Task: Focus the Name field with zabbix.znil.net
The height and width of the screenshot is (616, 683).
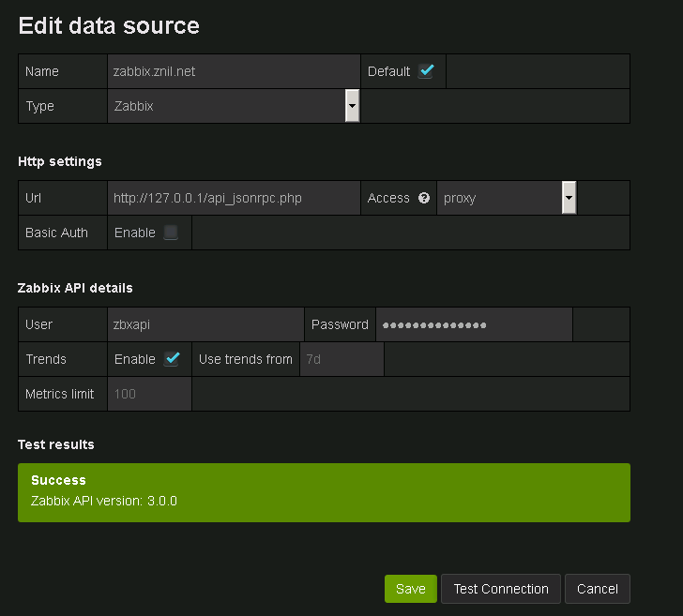Action: tap(234, 71)
